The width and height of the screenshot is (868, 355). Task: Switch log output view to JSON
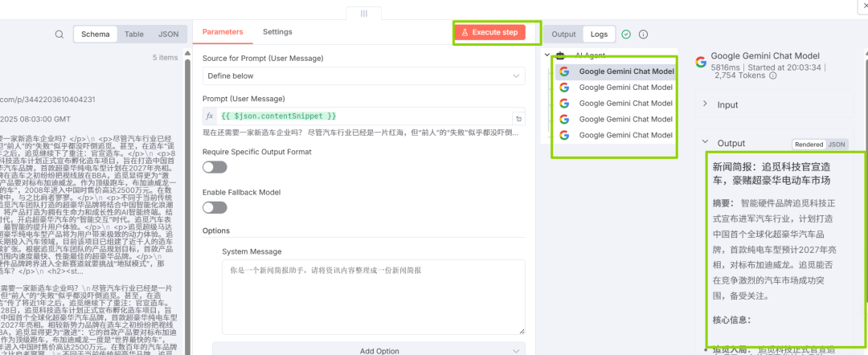[837, 145]
